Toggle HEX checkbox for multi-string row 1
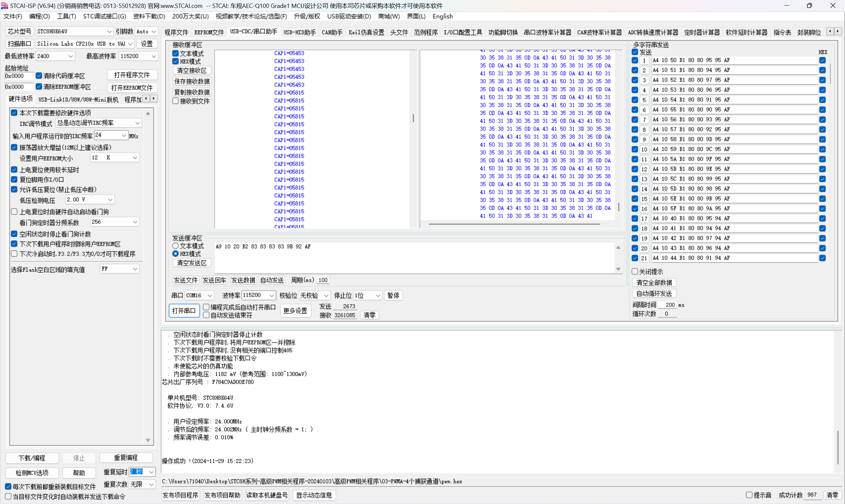 pos(822,60)
